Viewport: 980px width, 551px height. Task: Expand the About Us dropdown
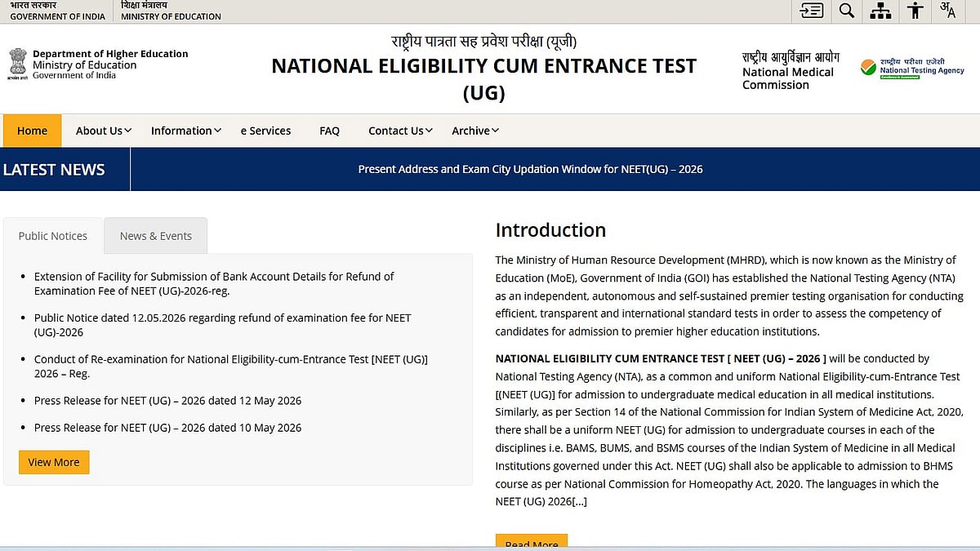[103, 131]
